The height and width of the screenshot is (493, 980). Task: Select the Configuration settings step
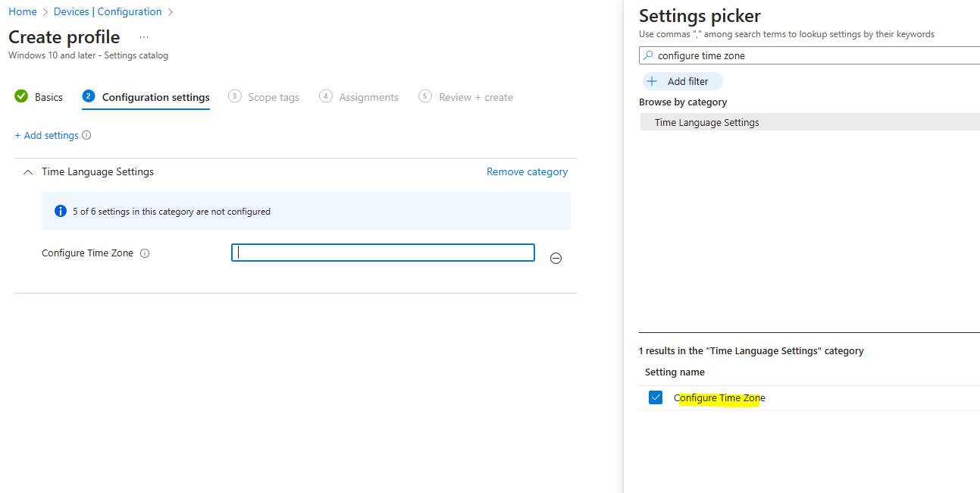coord(146,97)
